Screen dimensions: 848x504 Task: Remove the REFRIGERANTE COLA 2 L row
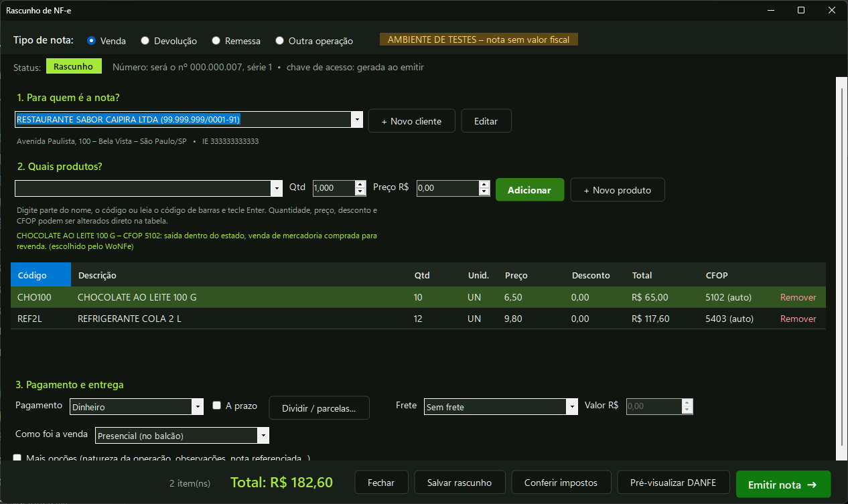click(x=798, y=319)
